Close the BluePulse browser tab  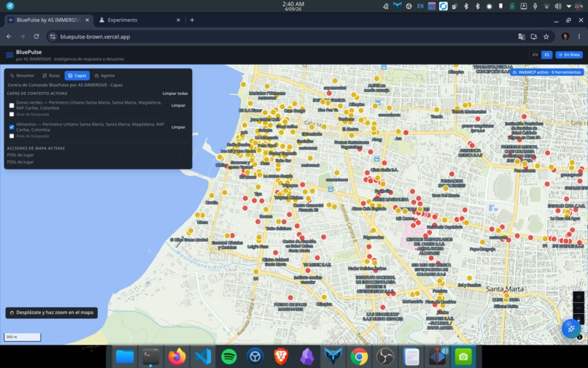[87, 20]
